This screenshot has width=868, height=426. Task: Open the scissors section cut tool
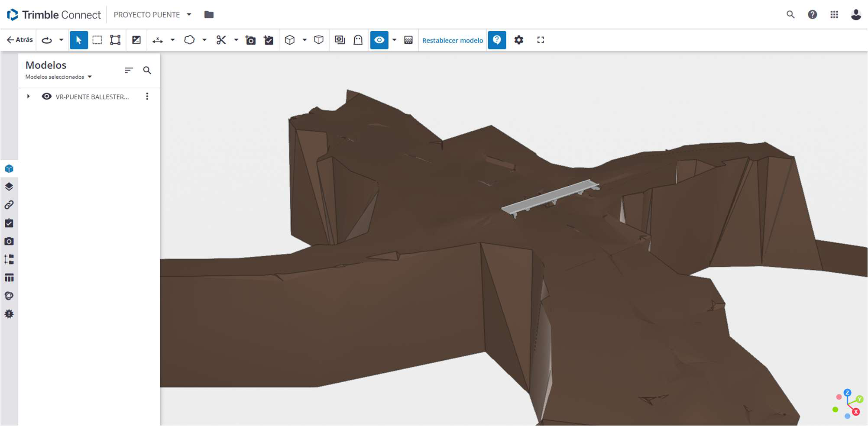(x=221, y=40)
